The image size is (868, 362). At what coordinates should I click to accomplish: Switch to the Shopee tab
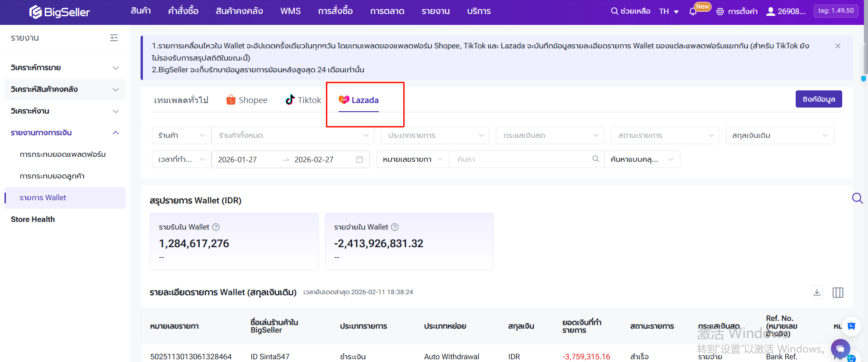[247, 100]
